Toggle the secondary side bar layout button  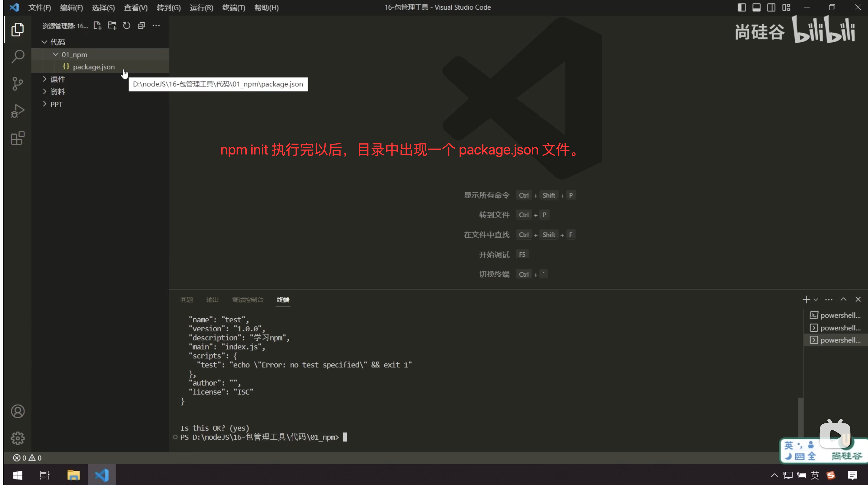(x=771, y=7)
